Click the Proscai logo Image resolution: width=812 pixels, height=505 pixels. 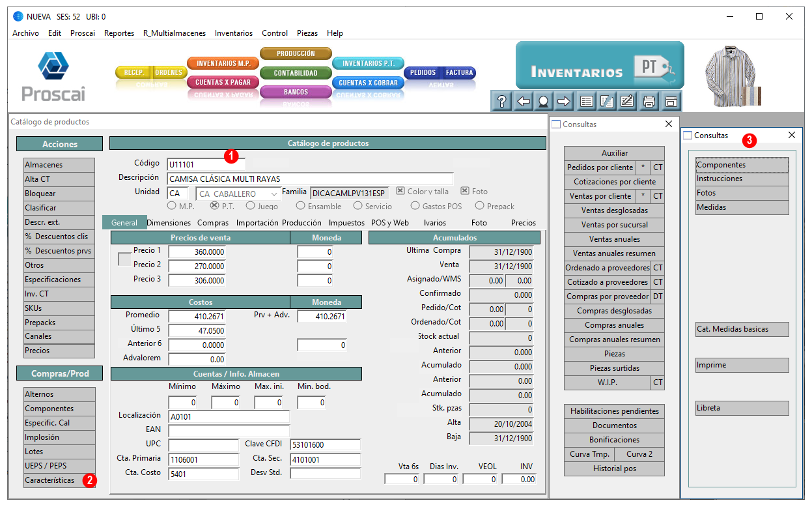coord(53,76)
